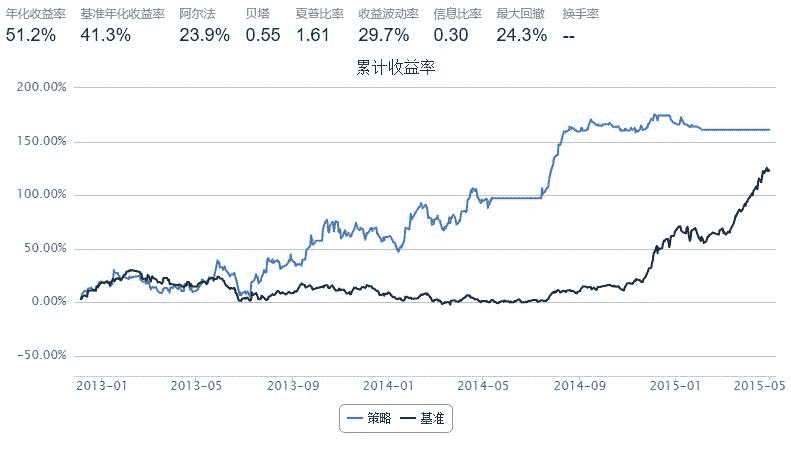Select the 信息比率 label

click(457, 15)
